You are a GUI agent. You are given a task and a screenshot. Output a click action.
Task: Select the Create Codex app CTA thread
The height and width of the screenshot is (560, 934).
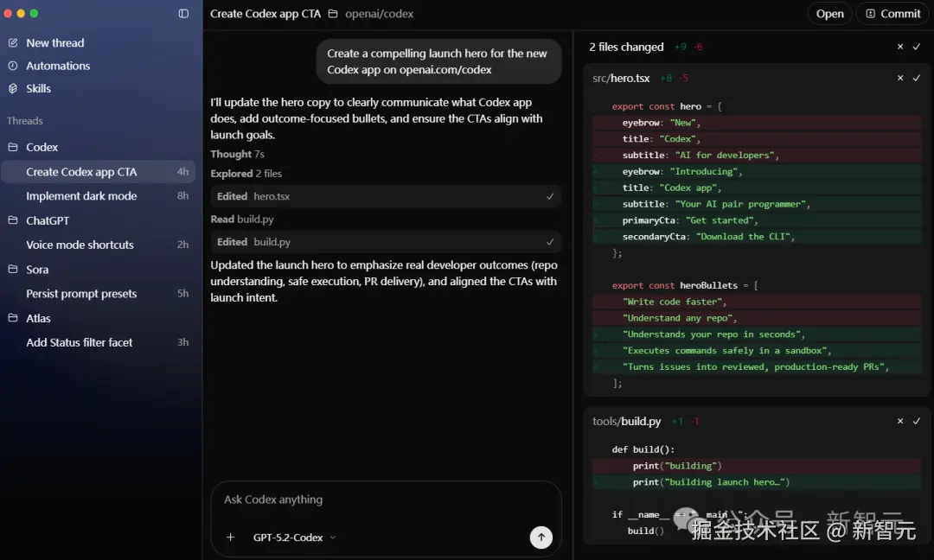coord(99,171)
